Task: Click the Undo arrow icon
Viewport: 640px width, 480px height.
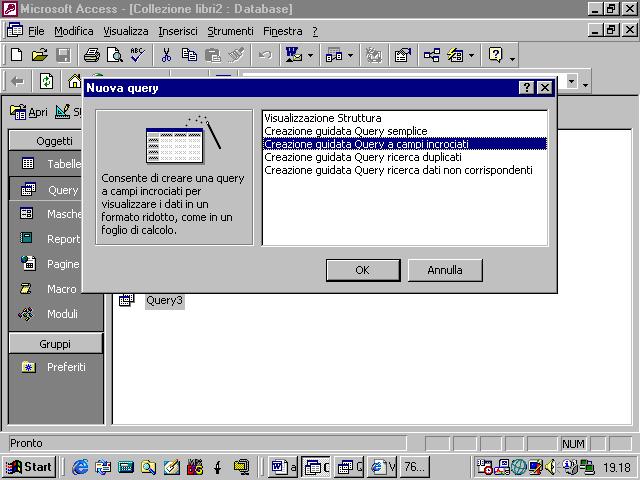Action: (265, 55)
